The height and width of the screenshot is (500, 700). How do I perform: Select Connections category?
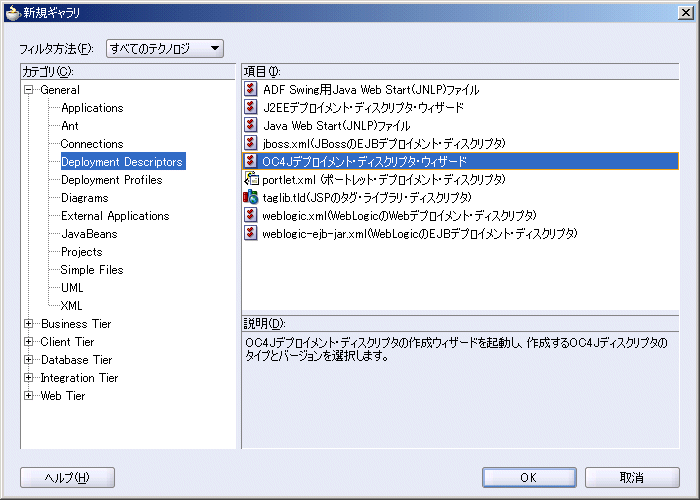(x=92, y=144)
